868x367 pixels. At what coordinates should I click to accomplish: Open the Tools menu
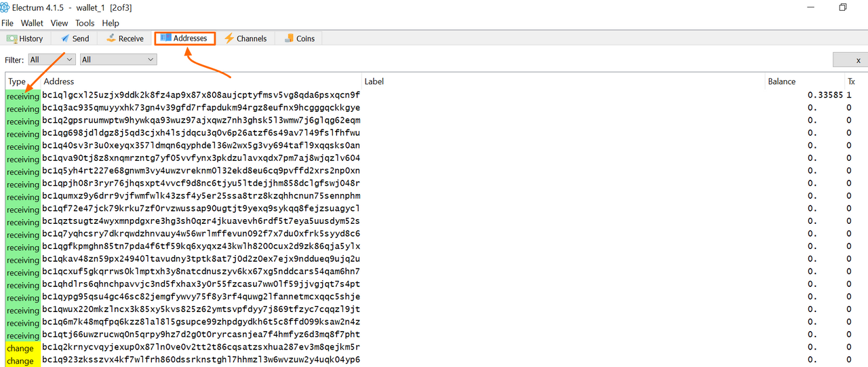tap(85, 23)
